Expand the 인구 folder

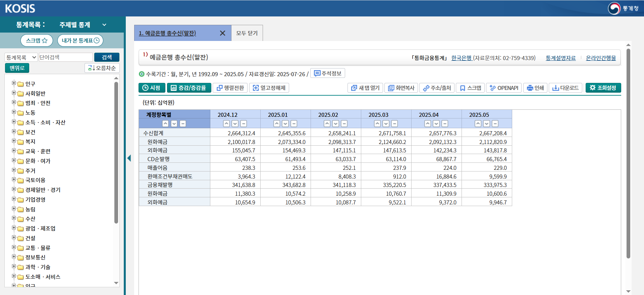coord(14,83)
